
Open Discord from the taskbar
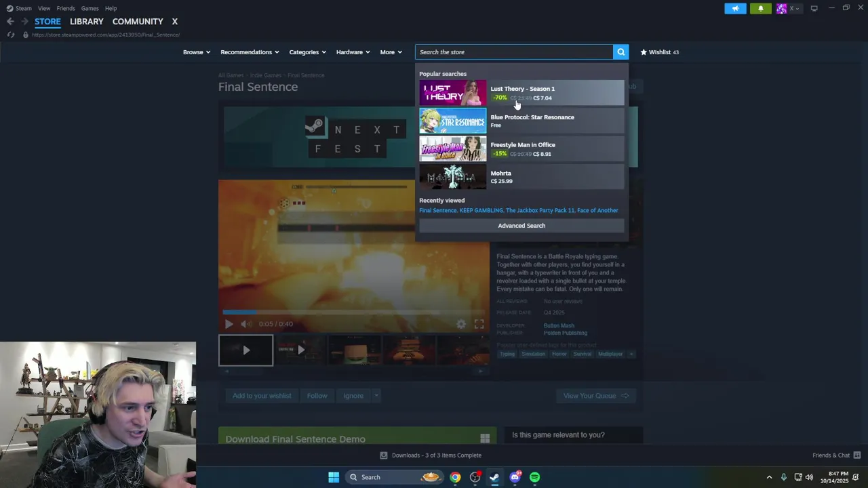(515, 477)
